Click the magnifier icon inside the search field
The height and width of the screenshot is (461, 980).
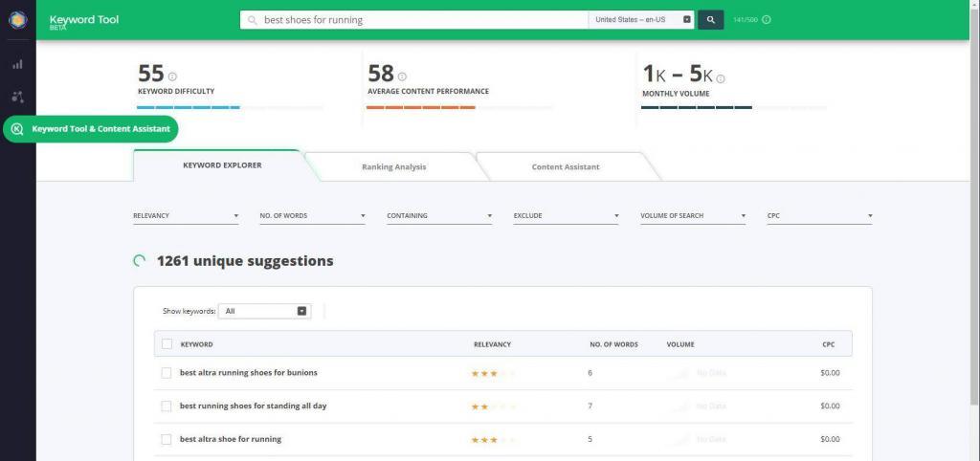253,20
